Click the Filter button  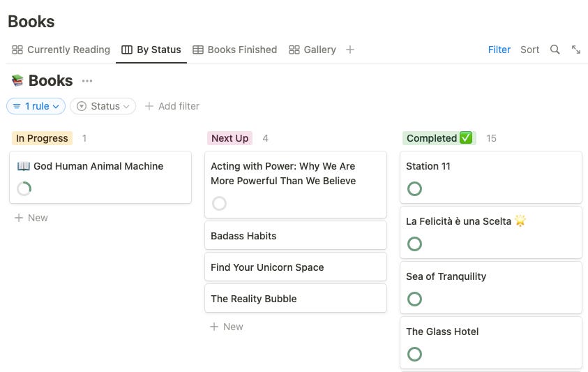pos(499,50)
